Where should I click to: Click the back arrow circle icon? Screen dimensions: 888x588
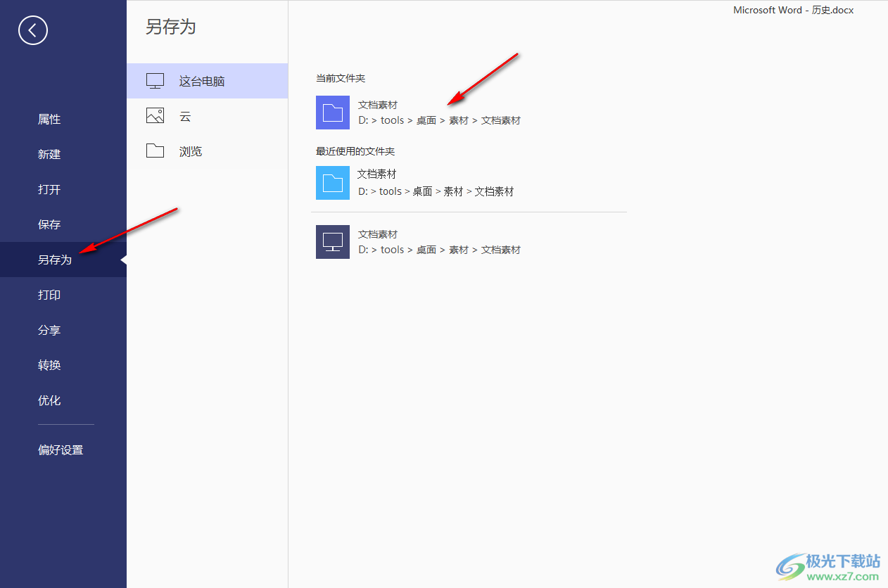click(33, 30)
